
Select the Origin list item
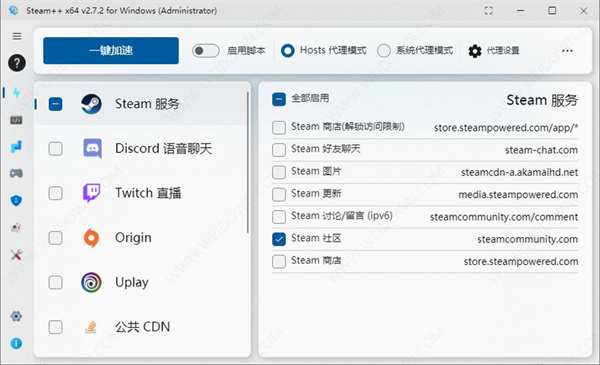coord(142,238)
